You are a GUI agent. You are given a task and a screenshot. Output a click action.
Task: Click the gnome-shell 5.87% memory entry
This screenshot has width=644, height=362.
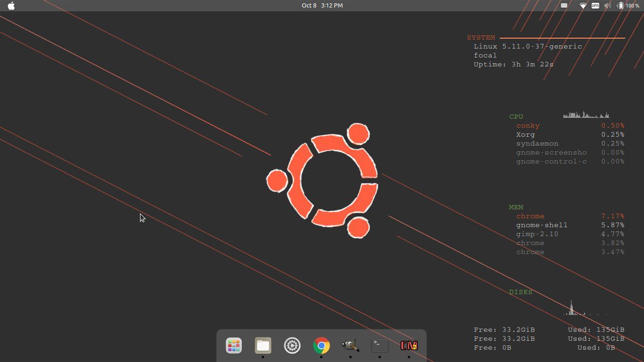click(x=570, y=225)
